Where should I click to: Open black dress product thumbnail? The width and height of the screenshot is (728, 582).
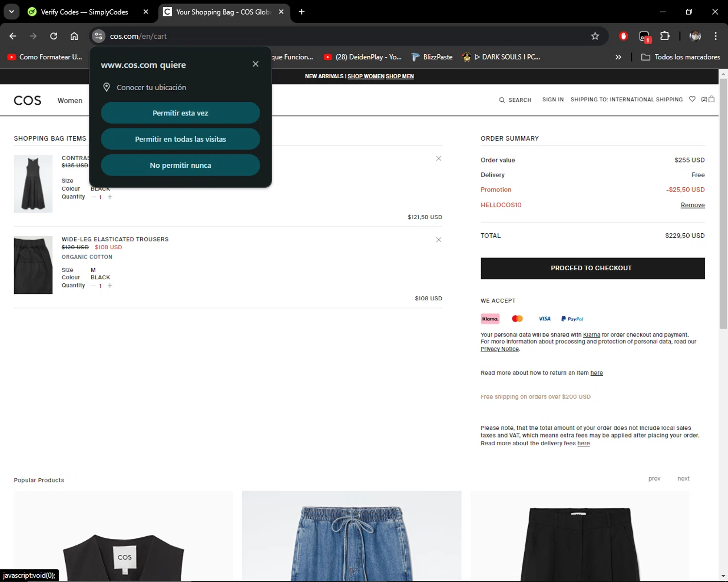[x=33, y=184]
